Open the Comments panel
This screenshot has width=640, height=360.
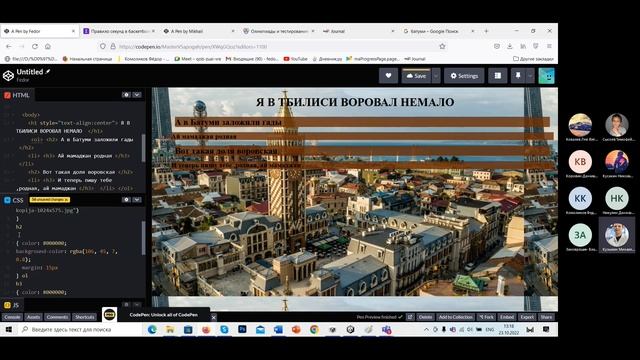[x=57, y=317]
